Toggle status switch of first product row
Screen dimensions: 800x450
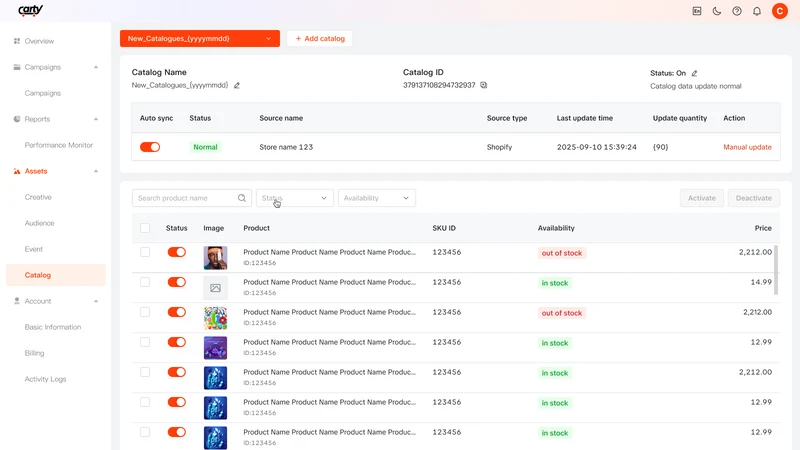(177, 252)
